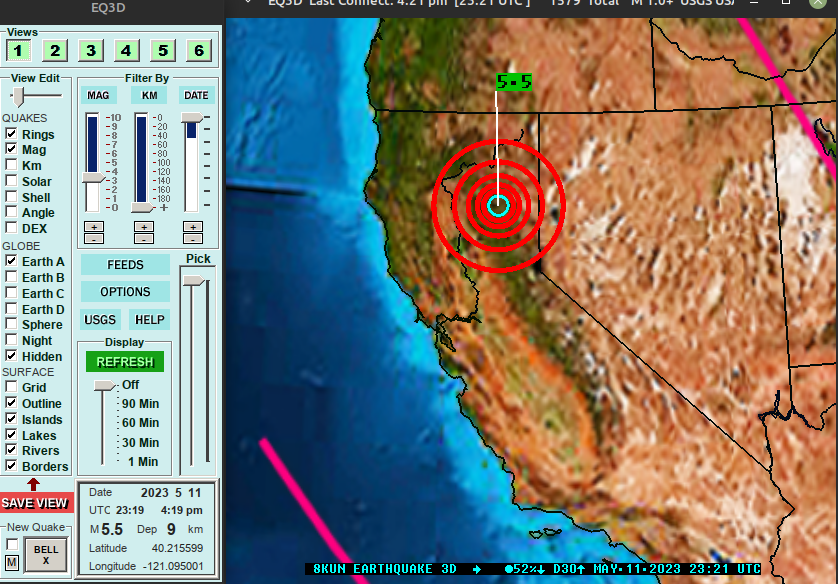Toggle the Earth A globe checkbox
This screenshot has height=584, width=838.
click(x=11, y=261)
